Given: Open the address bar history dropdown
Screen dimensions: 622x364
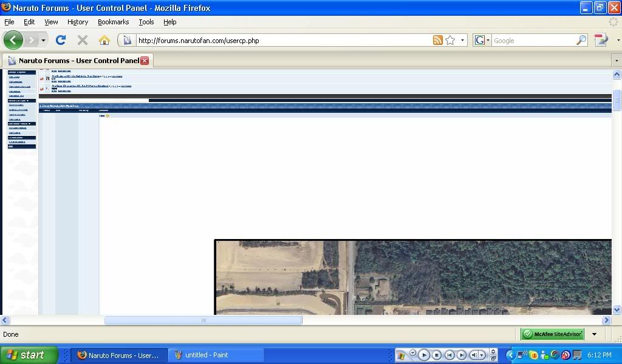Looking at the screenshot, I should [463, 40].
